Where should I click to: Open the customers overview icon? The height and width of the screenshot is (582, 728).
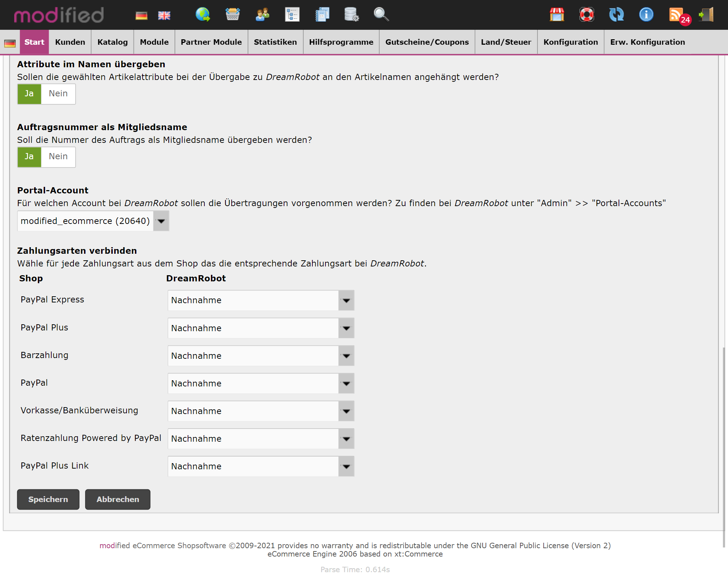(x=262, y=15)
